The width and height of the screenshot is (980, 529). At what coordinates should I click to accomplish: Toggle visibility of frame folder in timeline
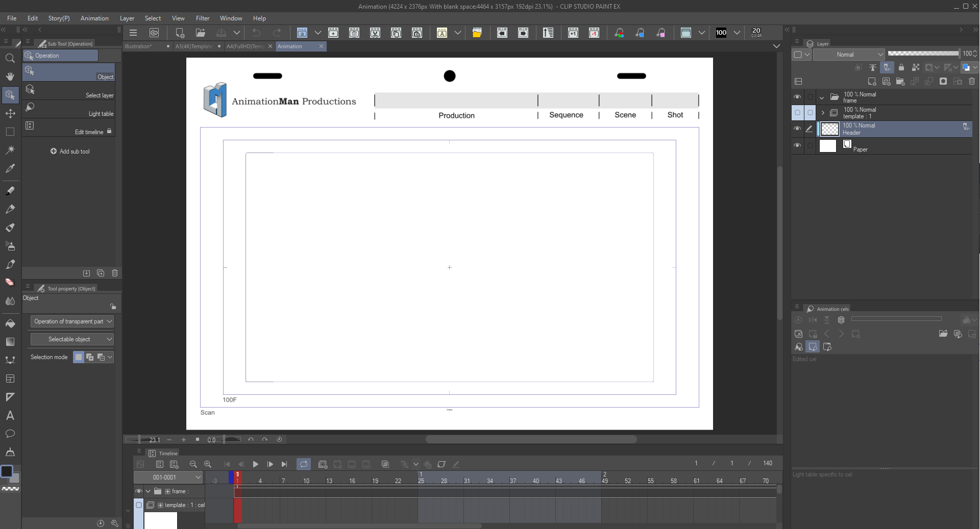click(138, 491)
